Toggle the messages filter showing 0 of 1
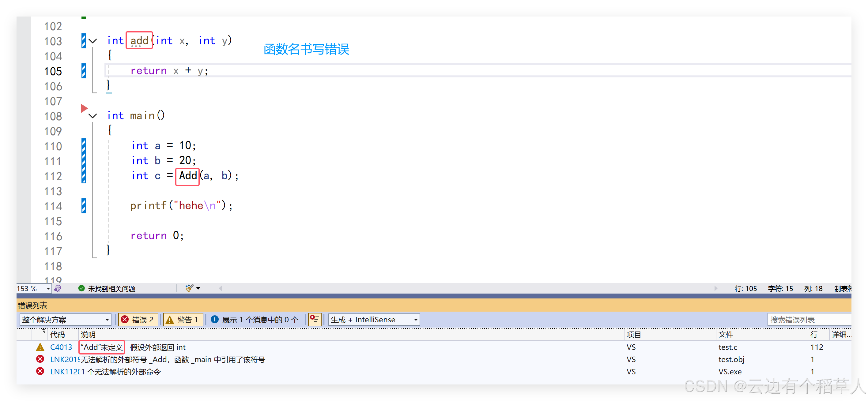Viewport: 868px width, 401px height. 255,320
